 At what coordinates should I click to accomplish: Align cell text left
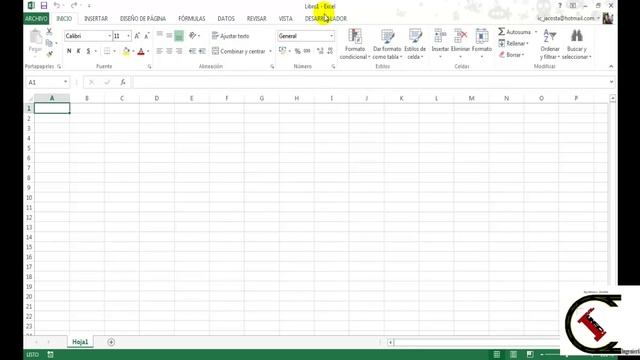click(160, 51)
